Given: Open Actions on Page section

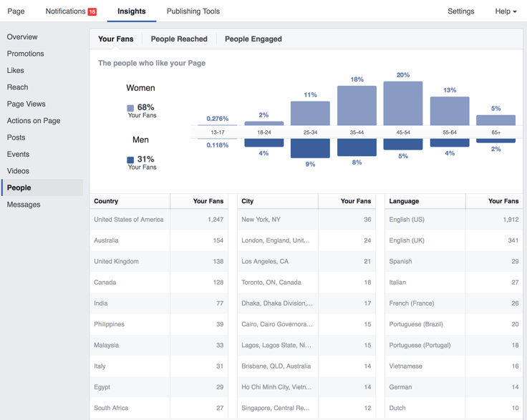Looking at the screenshot, I should (34, 121).
